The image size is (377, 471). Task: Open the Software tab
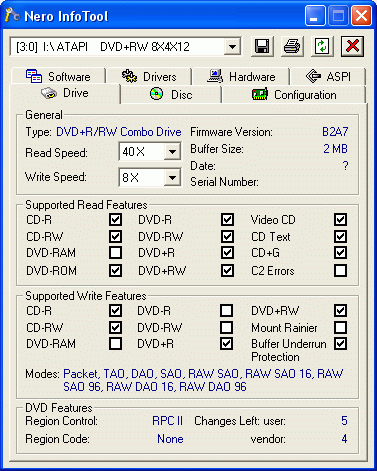point(58,77)
